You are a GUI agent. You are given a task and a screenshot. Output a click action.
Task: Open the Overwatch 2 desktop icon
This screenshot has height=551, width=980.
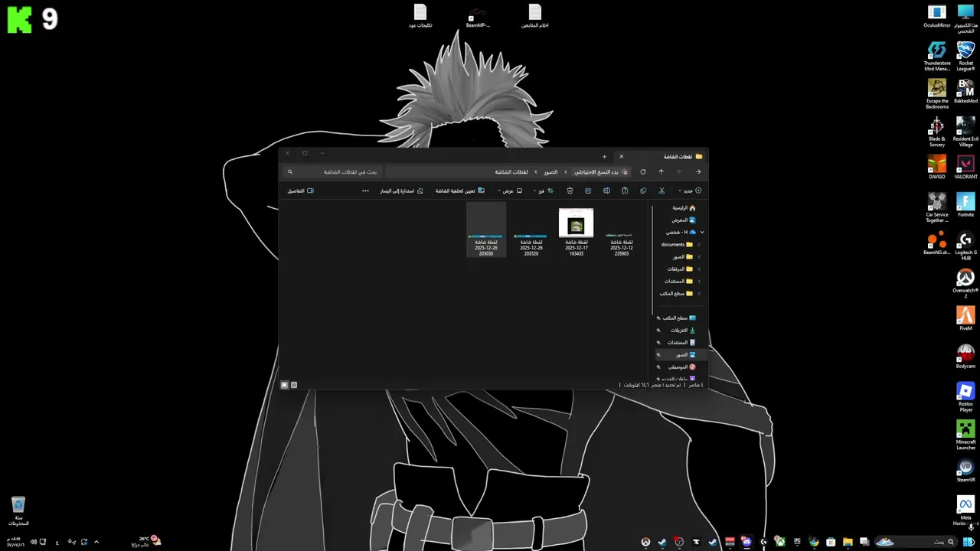(965, 283)
